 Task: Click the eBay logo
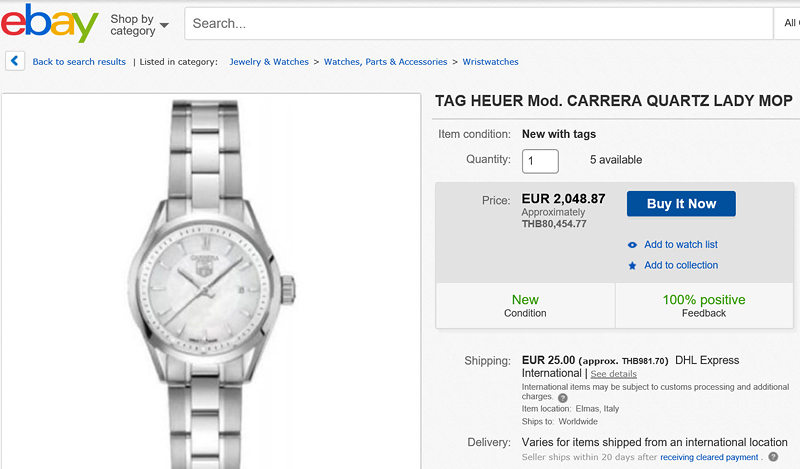50,25
